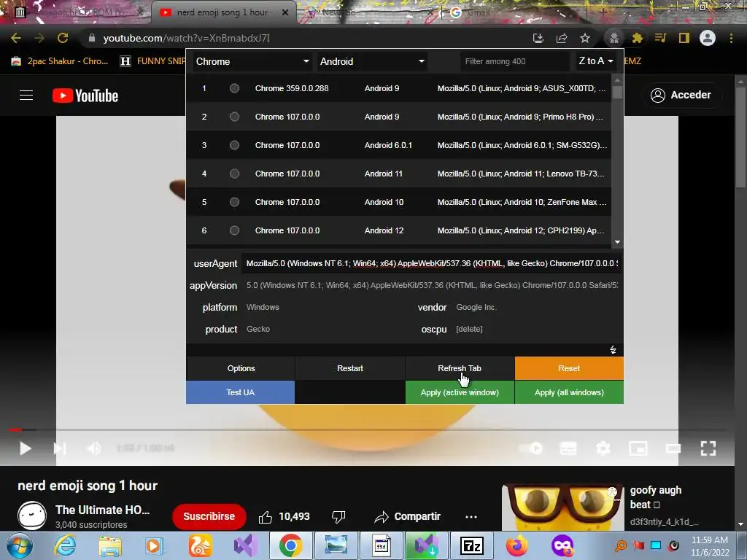
Task: Click the video progress bar
Action: tap(367, 429)
